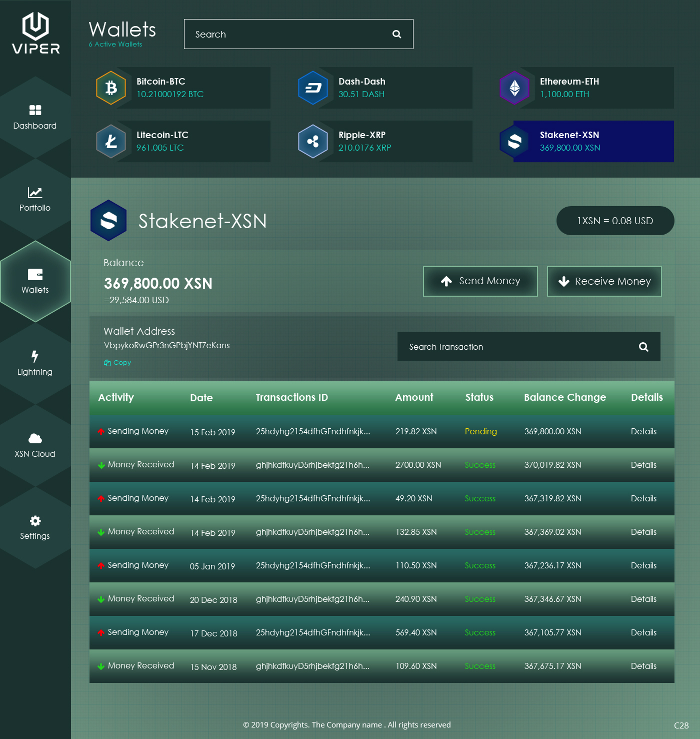Screen dimensions: 700x739
Task: Open Details for the 110.50 XSN transaction
Action: [643, 565]
